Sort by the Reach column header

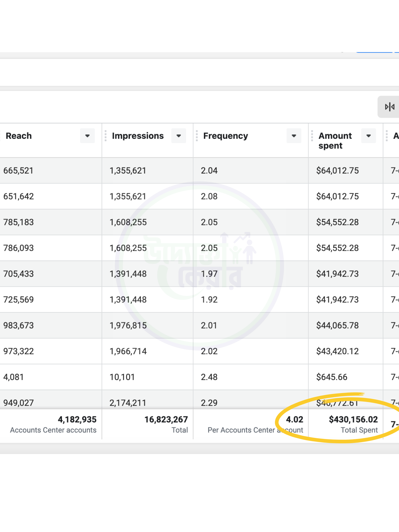point(19,136)
